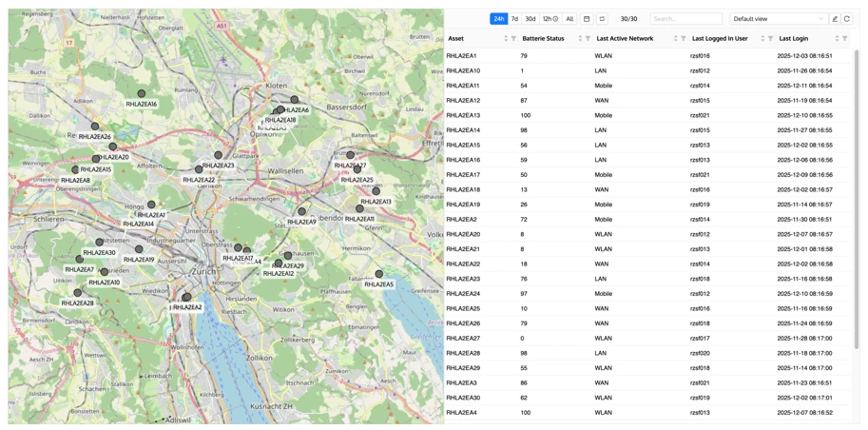Open the Asset column filter icon
868x430 pixels.
pos(514,39)
